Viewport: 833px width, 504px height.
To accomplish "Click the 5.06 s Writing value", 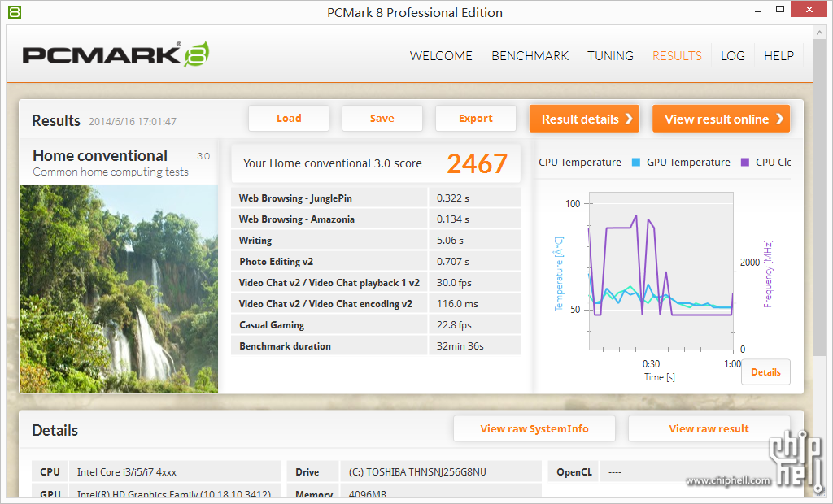I will tap(450, 241).
